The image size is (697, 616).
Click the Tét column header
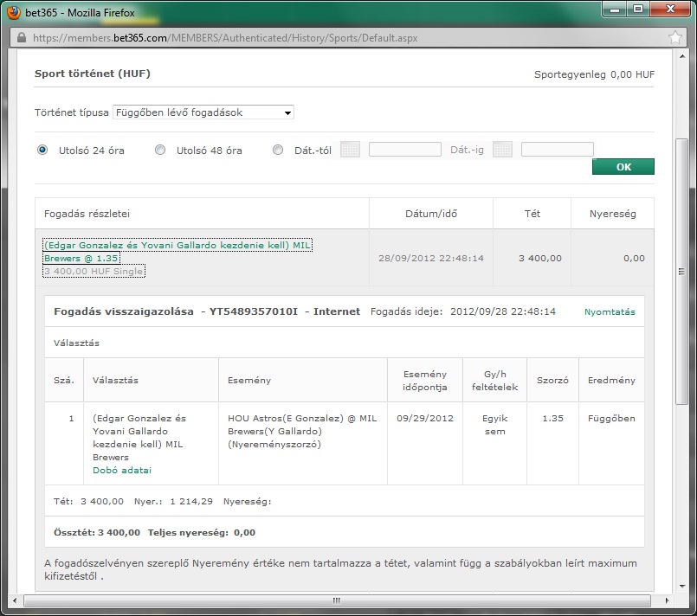tap(532, 214)
